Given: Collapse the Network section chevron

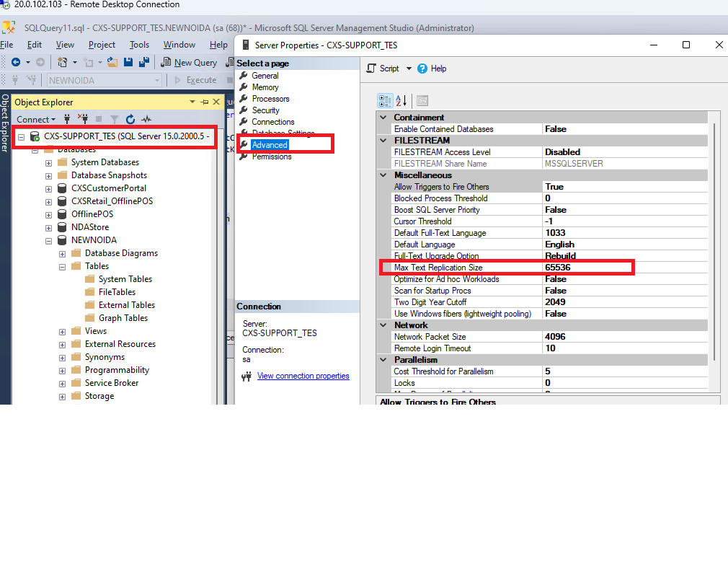Looking at the screenshot, I should [x=383, y=325].
